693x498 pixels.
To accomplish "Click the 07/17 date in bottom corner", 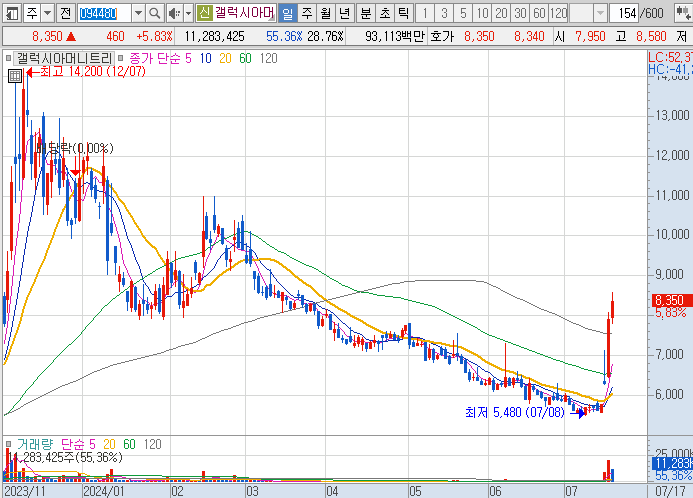I will (670, 491).
